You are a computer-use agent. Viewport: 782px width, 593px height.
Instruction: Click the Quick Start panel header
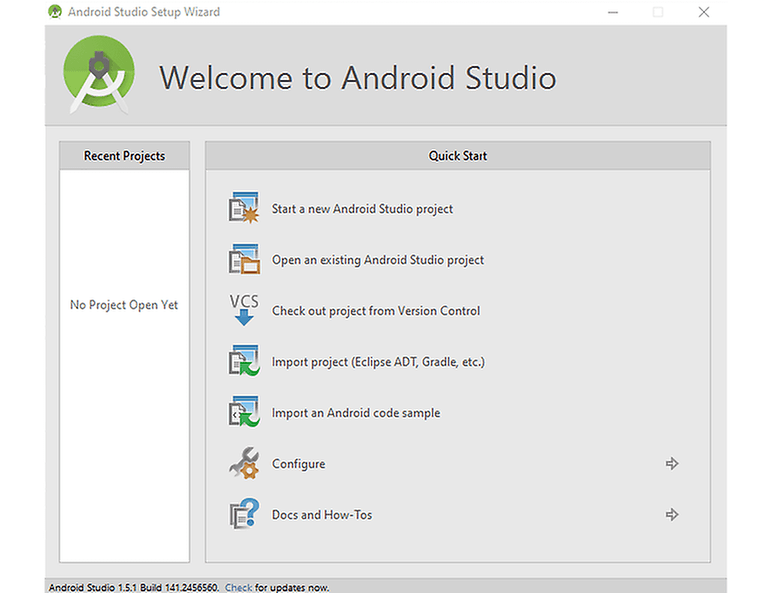pos(458,156)
